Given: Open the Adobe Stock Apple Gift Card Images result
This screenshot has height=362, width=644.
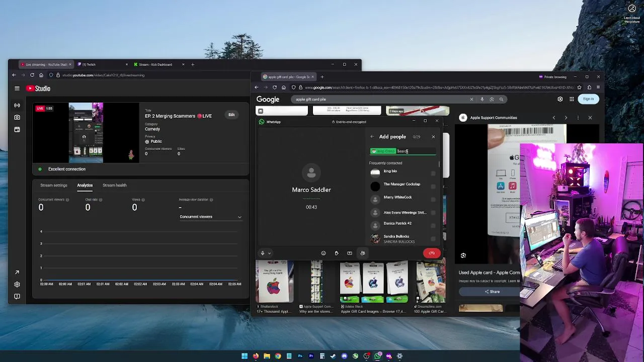Looking at the screenshot, I should click(373, 286).
